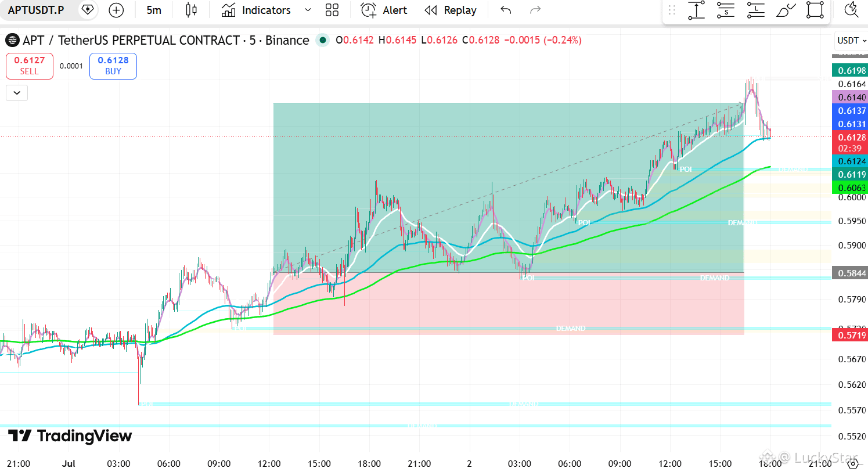868x472 pixels.
Task: Open the USDT currency dropdown
Action: click(852, 41)
